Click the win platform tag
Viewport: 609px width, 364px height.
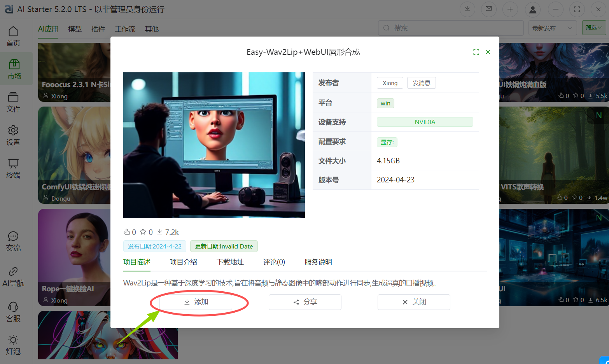385,103
